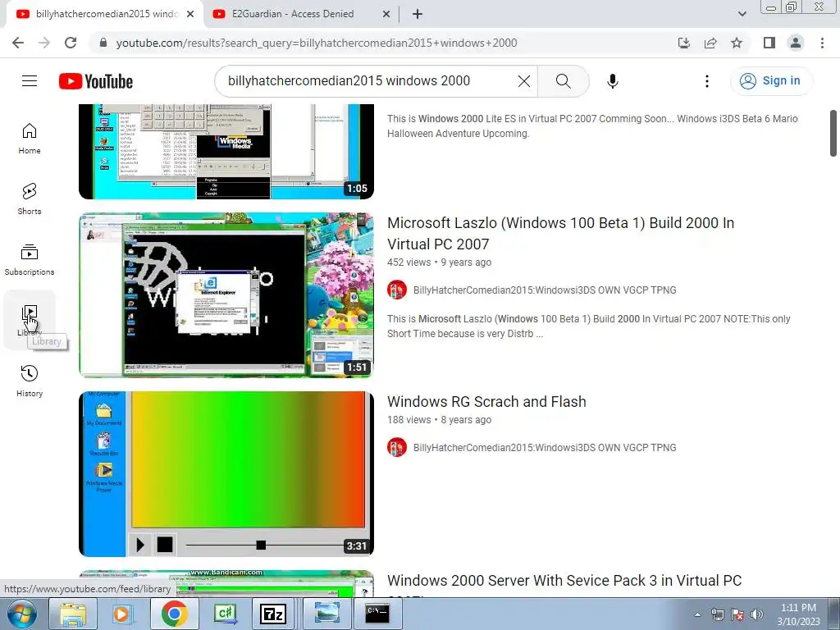Click the Action Center flag tray icon

tap(737, 614)
